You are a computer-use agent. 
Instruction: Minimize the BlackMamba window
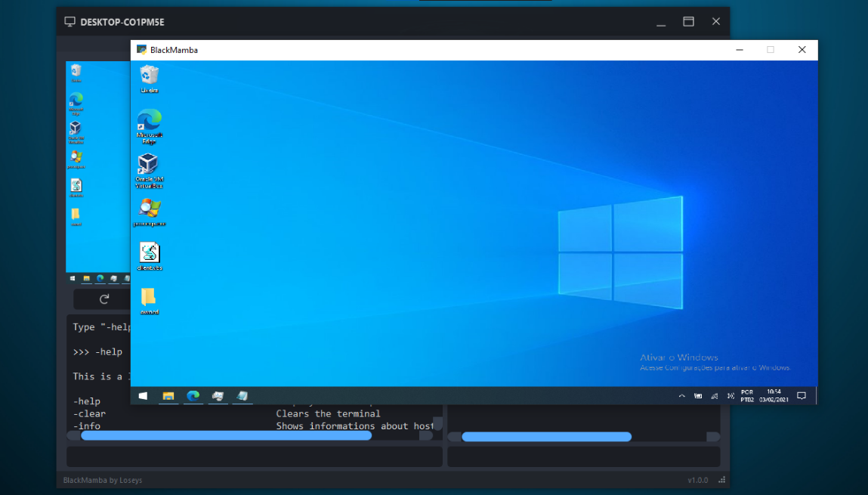point(740,50)
